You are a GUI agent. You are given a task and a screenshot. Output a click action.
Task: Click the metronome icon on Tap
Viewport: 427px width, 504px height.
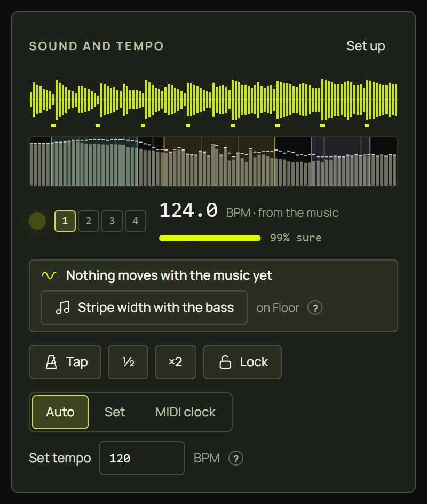pyautogui.click(x=51, y=362)
